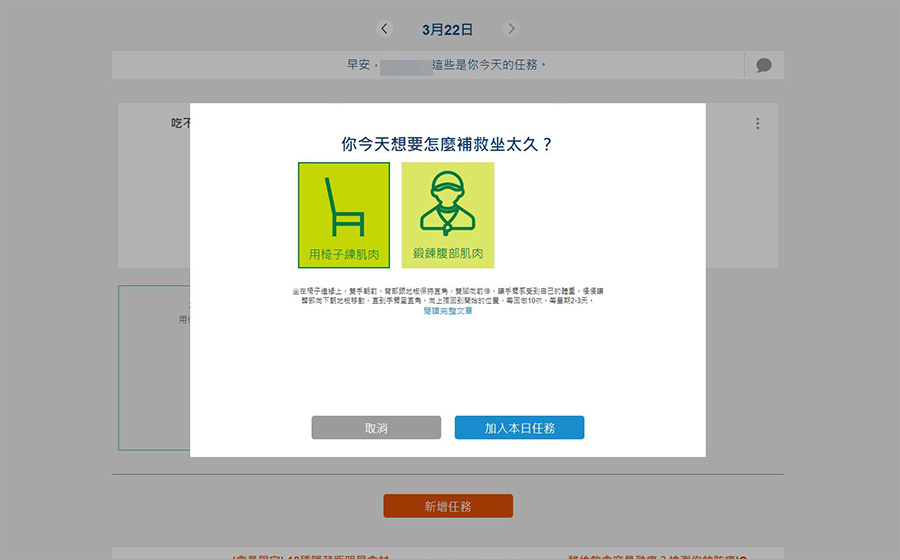Open the three-dot task options menu
900x560 pixels.
pyautogui.click(x=757, y=124)
